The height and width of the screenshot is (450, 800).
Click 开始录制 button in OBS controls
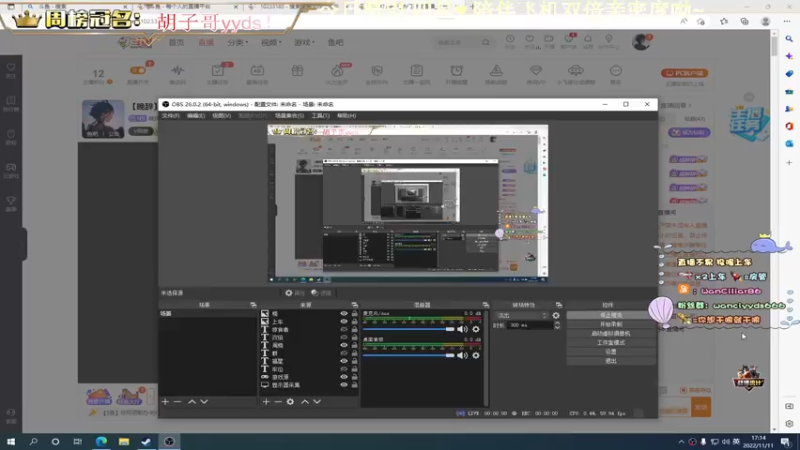[611, 324]
